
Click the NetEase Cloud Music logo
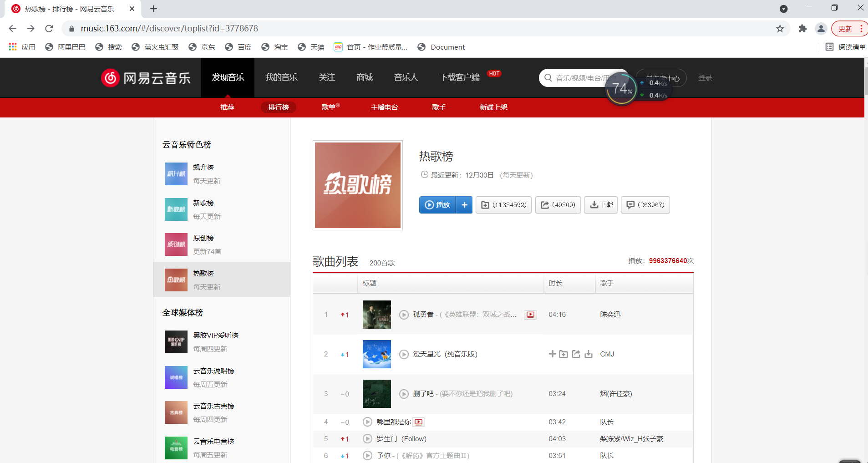pyautogui.click(x=146, y=78)
